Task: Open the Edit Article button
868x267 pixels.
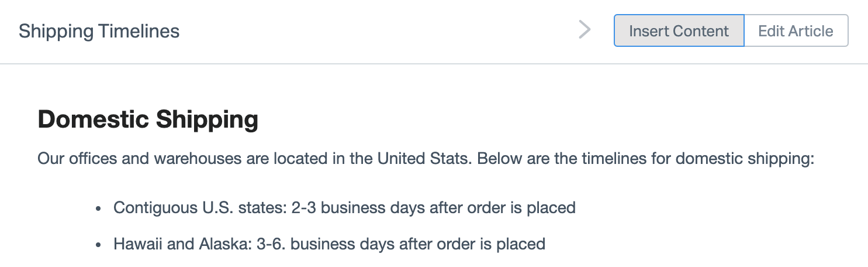Action: pyautogui.click(x=796, y=30)
